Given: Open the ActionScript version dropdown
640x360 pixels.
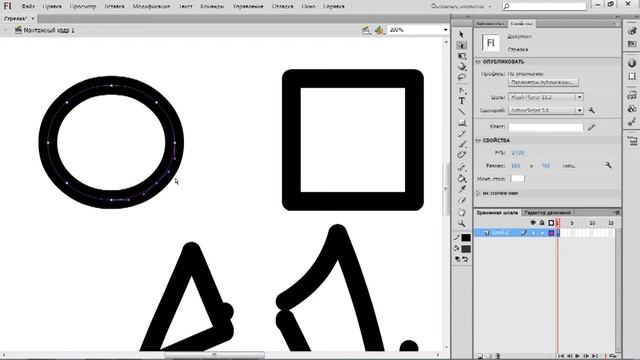Looking at the screenshot, I should tap(579, 110).
